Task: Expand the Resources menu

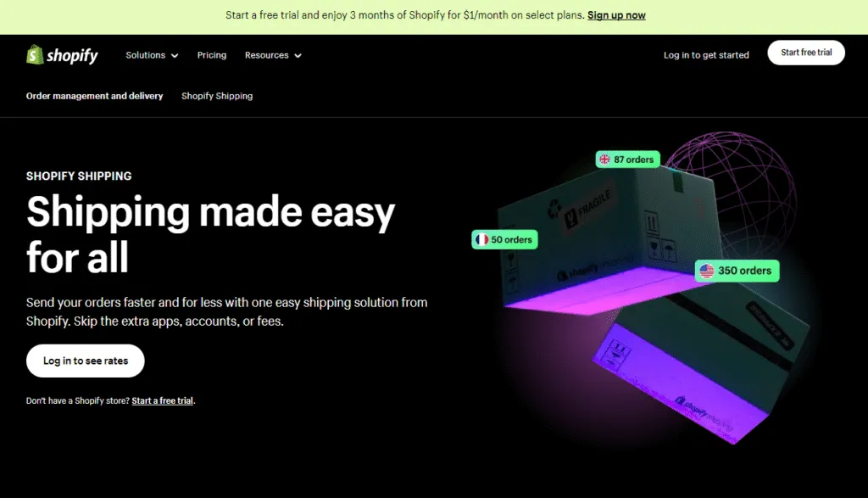Action: [x=267, y=54]
